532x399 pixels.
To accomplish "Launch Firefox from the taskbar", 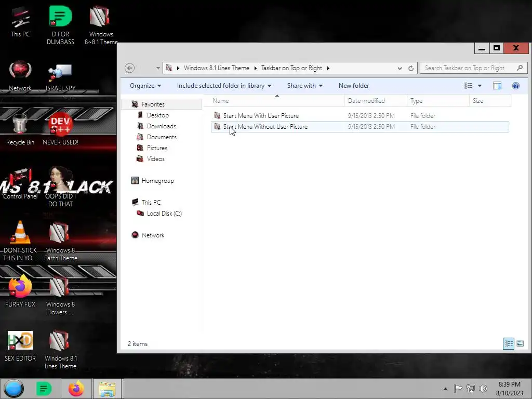I will (x=76, y=389).
